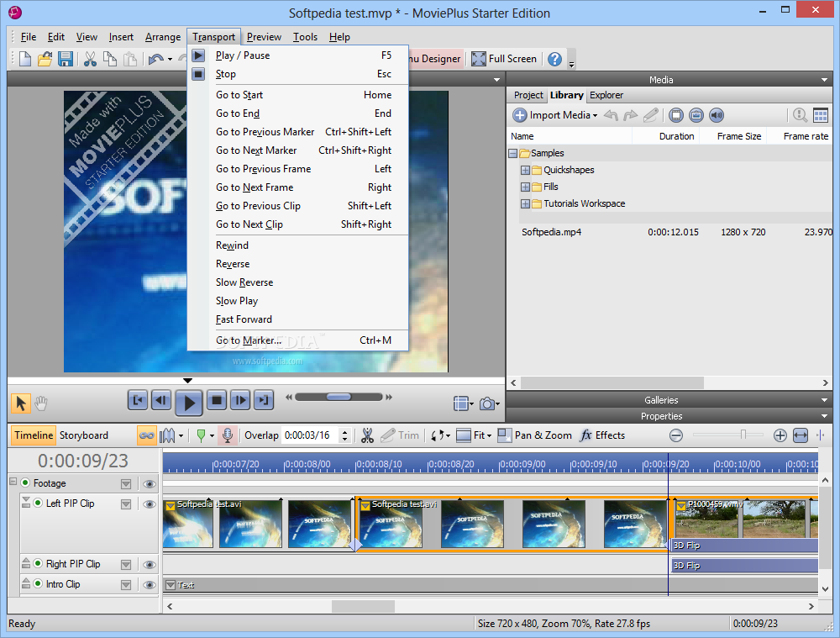Click the audio filter speaker icon in Media
Screen dimensions: 840x638
717,114
